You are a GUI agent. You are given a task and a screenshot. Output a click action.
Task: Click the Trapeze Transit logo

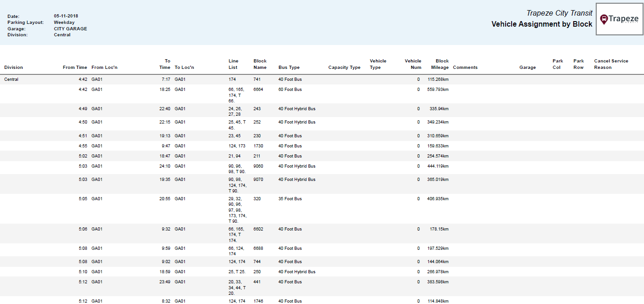tap(619, 19)
